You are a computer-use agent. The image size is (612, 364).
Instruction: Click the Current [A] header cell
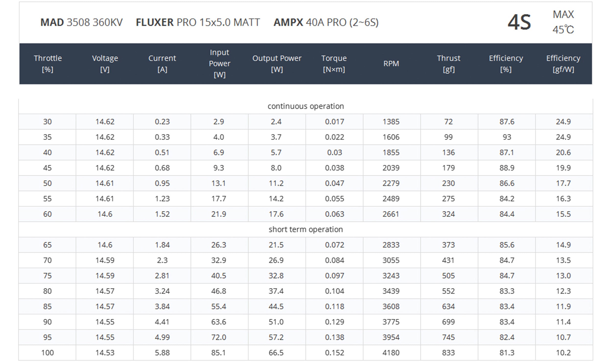coord(162,64)
